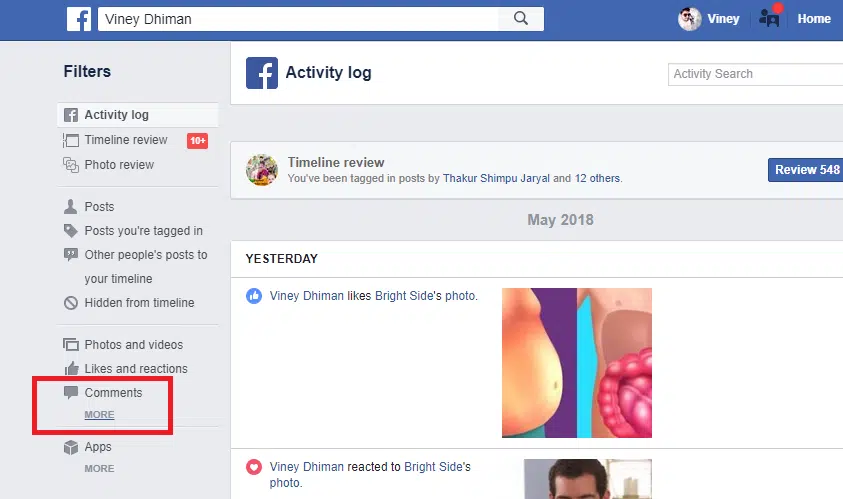
Task: Click the YESTERDAY section heading
Action: tap(282, 259)
